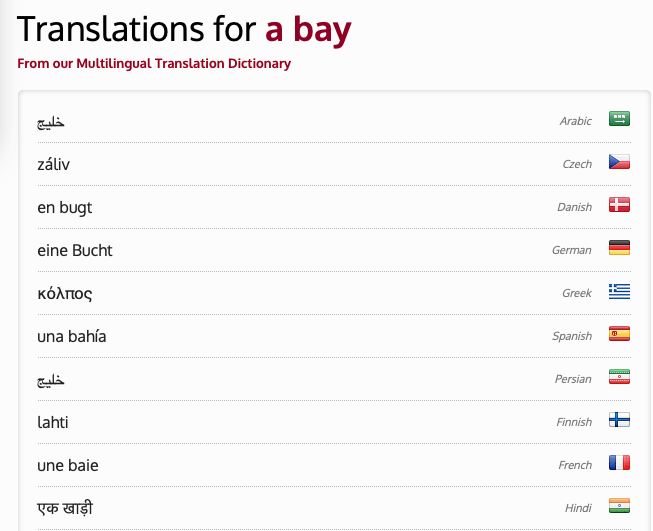Click the Finnish translation lahti

pyautogui.click(x=53, y=422)
